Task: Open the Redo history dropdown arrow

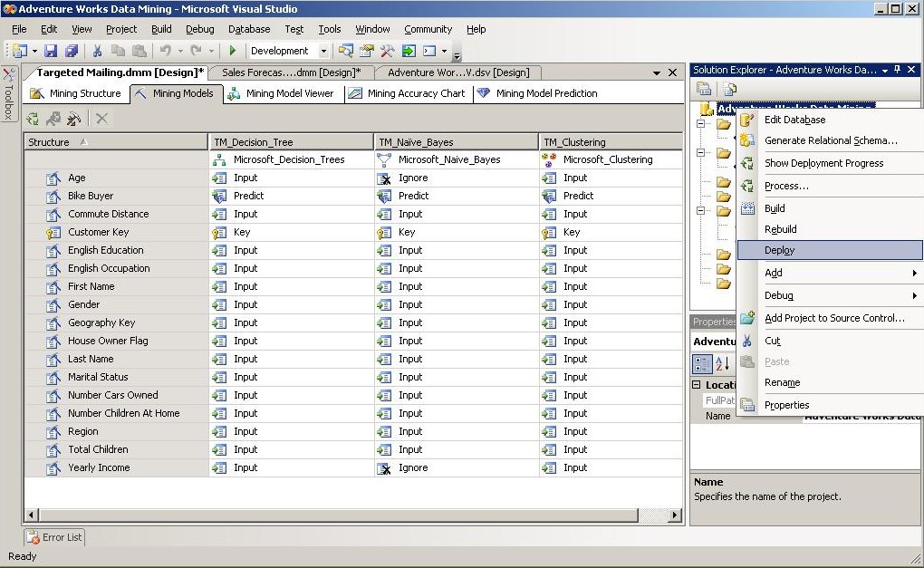Action: (211, 52)
